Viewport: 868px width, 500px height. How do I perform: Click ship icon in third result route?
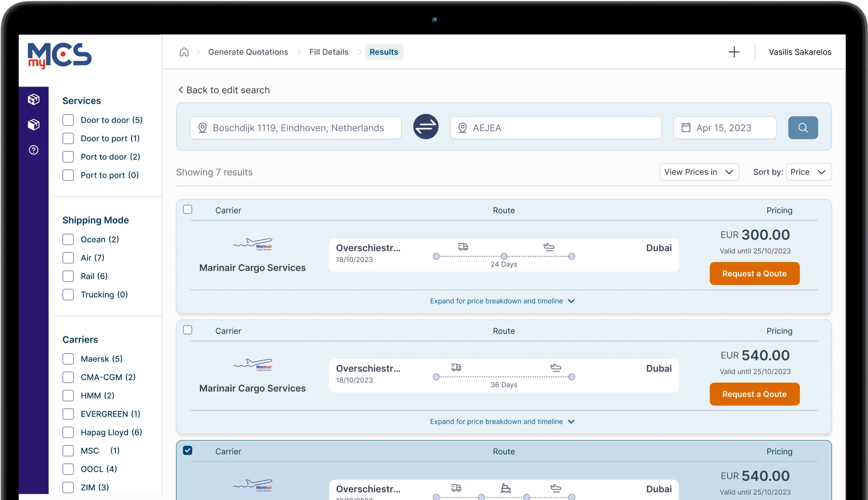(506, 488)
